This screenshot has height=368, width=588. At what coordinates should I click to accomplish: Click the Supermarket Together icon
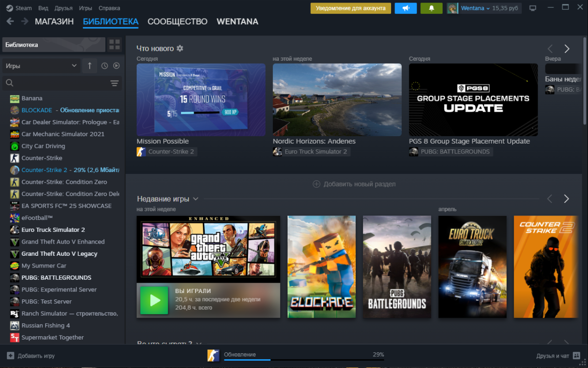click(14, 338)
